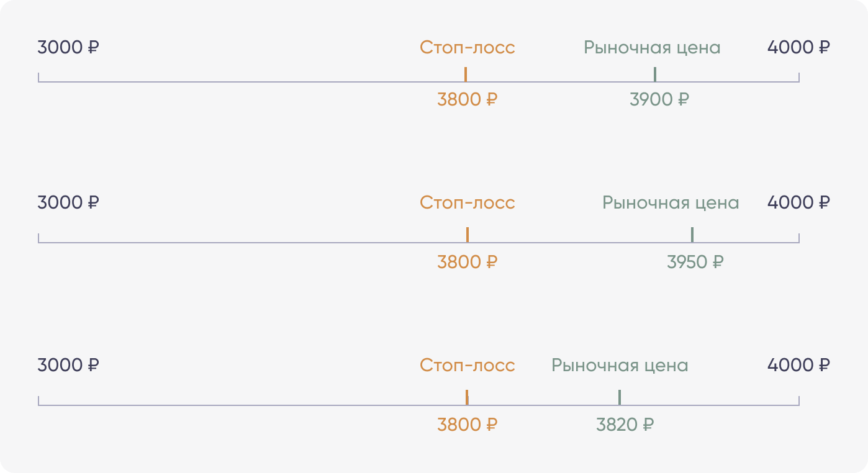This screenshot has width=868, height=473.
Task: Click the 'Рыночная цена' label above 3900 ₽
Action: tap(652, 48)
